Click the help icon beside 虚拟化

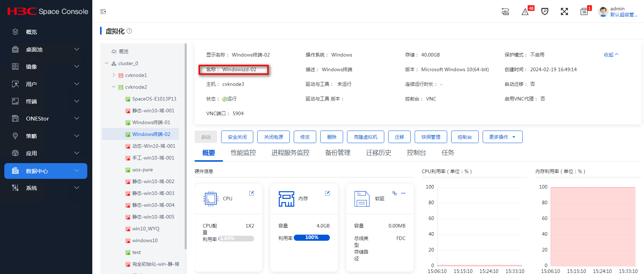pos(130,31)
